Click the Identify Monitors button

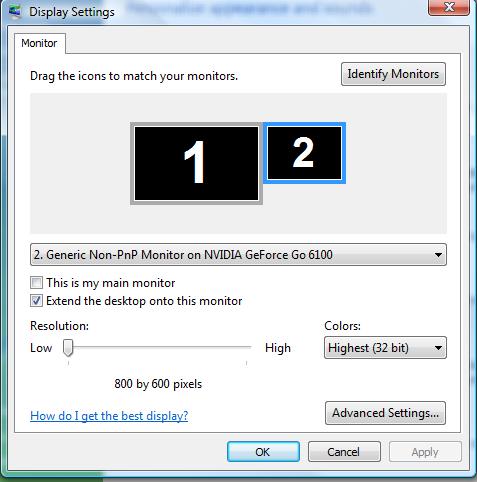point(393,74)
